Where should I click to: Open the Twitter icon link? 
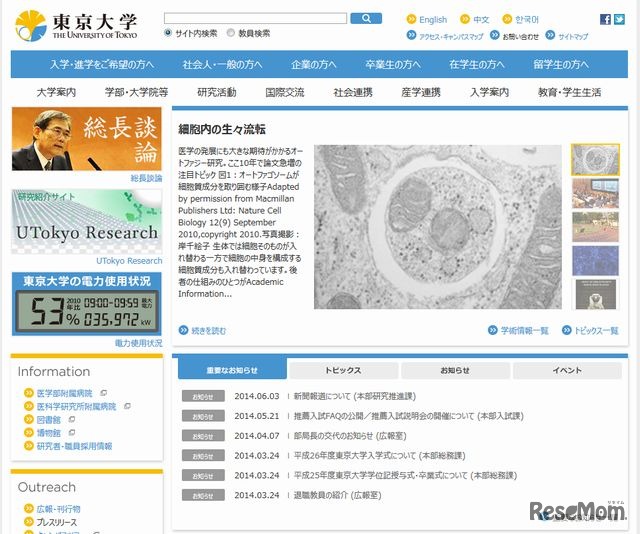point(619,19)
